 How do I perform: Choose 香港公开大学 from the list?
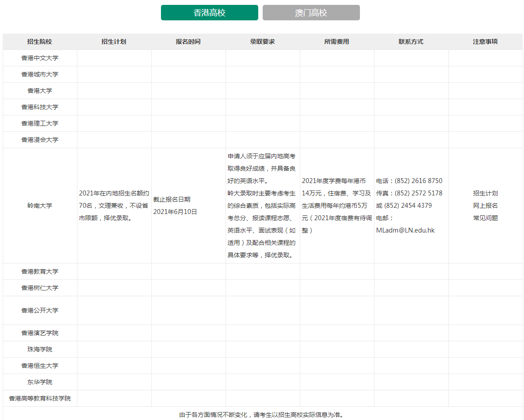coord(40,310)
